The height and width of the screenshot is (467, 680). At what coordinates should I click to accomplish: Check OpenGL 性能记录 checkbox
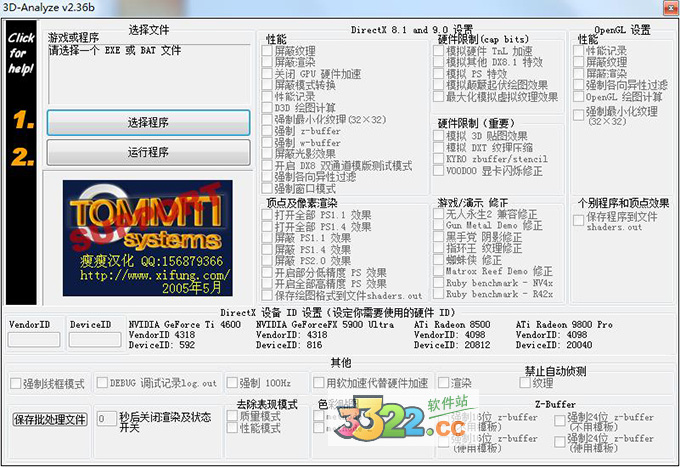[x=578, y=51]
